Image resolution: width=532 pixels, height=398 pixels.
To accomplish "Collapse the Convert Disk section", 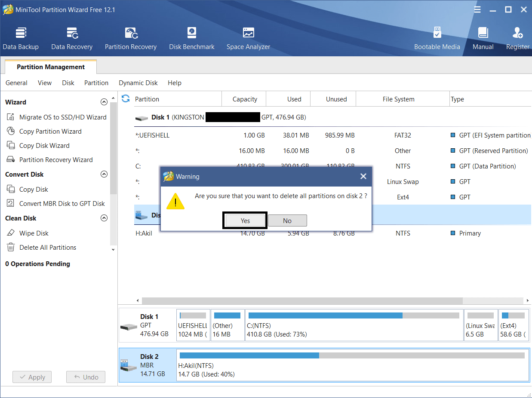I will (104, 175).
